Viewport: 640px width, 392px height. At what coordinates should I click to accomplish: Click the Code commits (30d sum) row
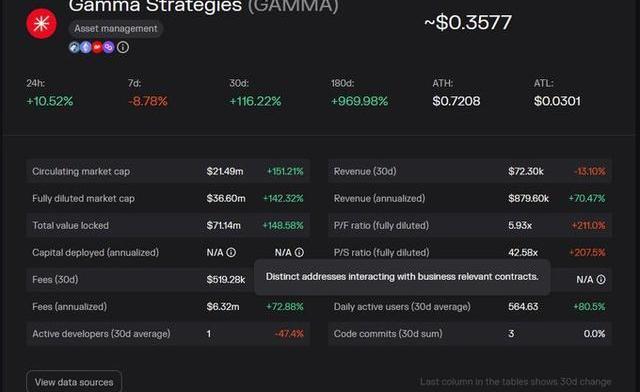[x=469, y=334]
